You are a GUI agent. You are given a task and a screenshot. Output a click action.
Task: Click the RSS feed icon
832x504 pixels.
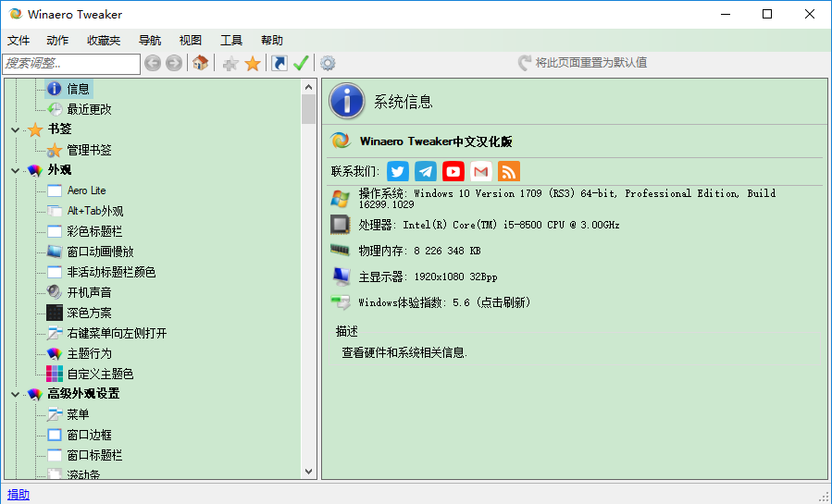[508, 171]
